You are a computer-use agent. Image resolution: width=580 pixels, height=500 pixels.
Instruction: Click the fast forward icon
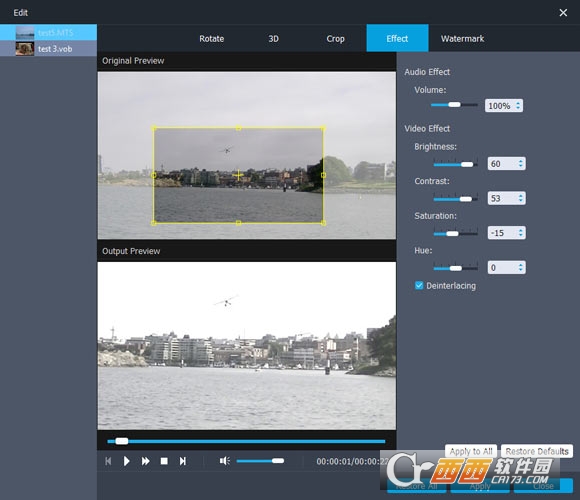(145, 461)
